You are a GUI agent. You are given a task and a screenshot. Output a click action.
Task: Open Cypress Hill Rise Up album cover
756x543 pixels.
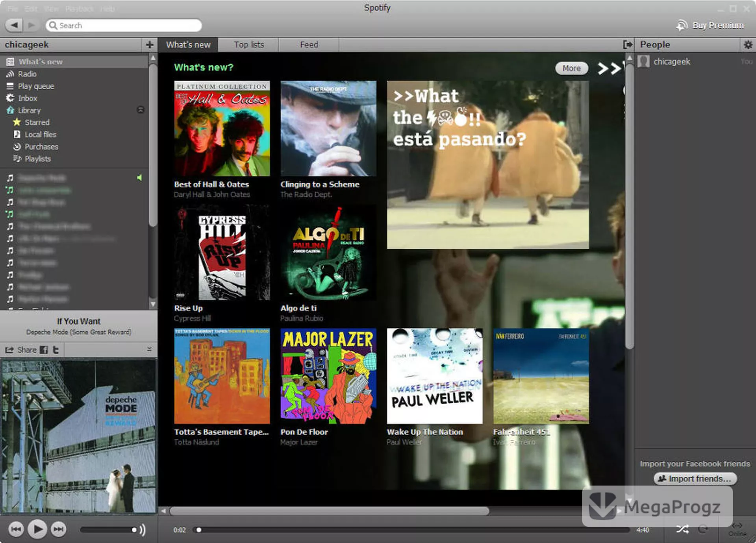(222, 252)
